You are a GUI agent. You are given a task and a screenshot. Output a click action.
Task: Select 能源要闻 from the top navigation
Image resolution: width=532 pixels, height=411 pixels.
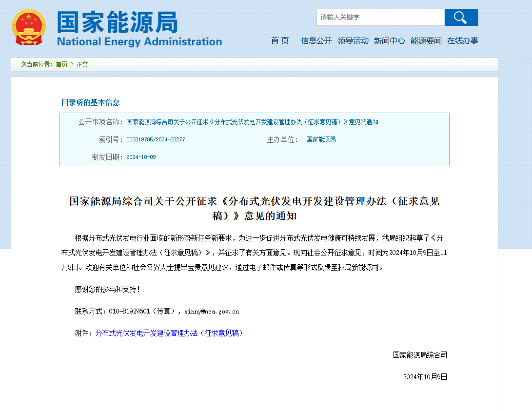pyautogui.click(x=426, y=40)
